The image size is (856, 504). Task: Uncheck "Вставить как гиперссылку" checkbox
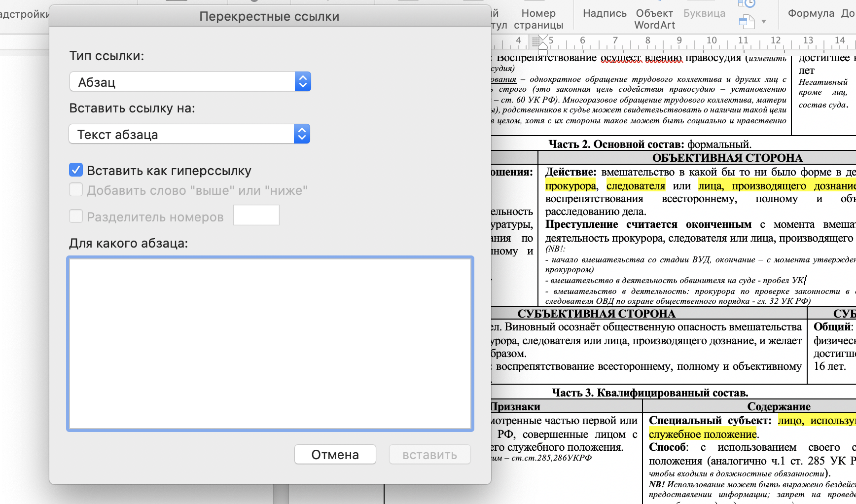tap(76, 170)
